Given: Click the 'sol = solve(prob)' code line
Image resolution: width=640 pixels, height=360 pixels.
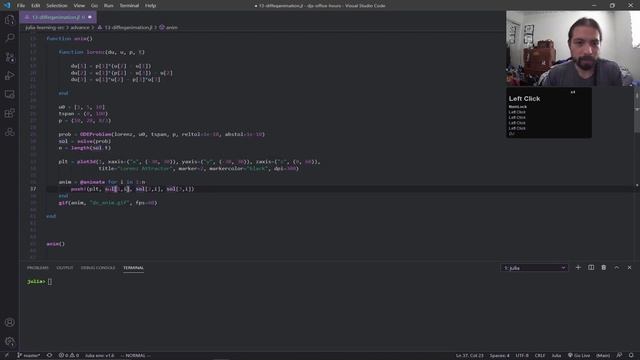Looking at the screenshot, I should coord(84,141).
